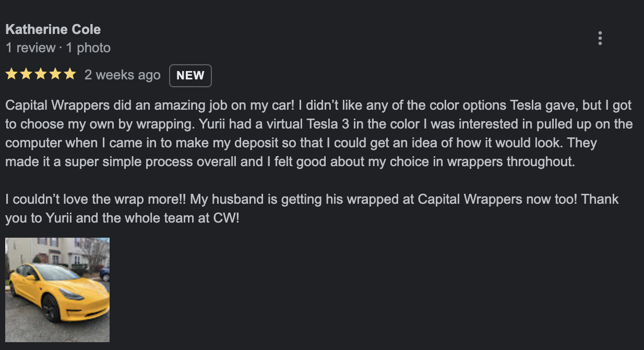Click the NEW badge
The width and height of the screenshot is (644, 350).
pyautogui.click(x=190, y=75)
